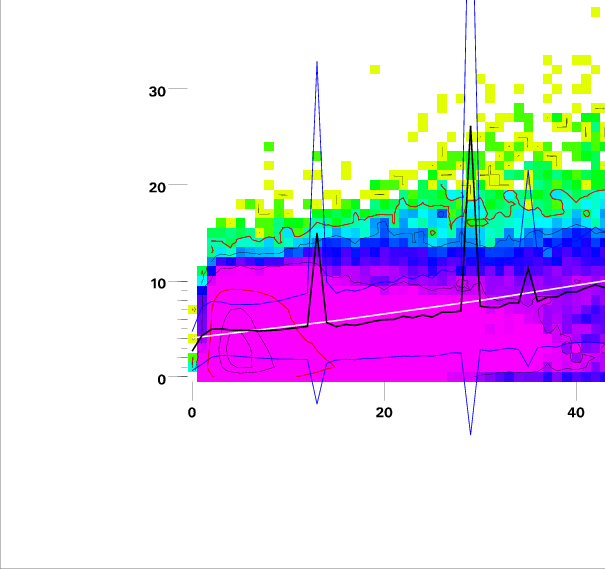The height and width of the screenshot is (569, 605).
Task: Click the bottom tip of first blue spike
Action: click(x=317, y=403)
